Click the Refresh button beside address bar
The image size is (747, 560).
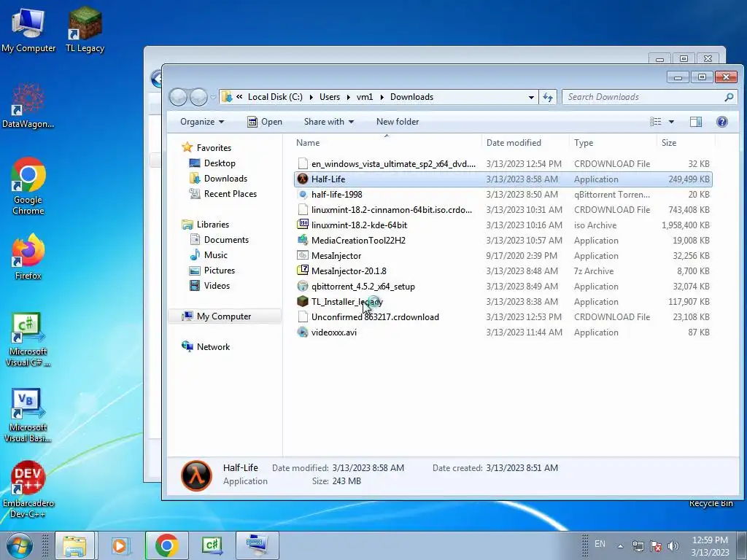coord(548,97)
